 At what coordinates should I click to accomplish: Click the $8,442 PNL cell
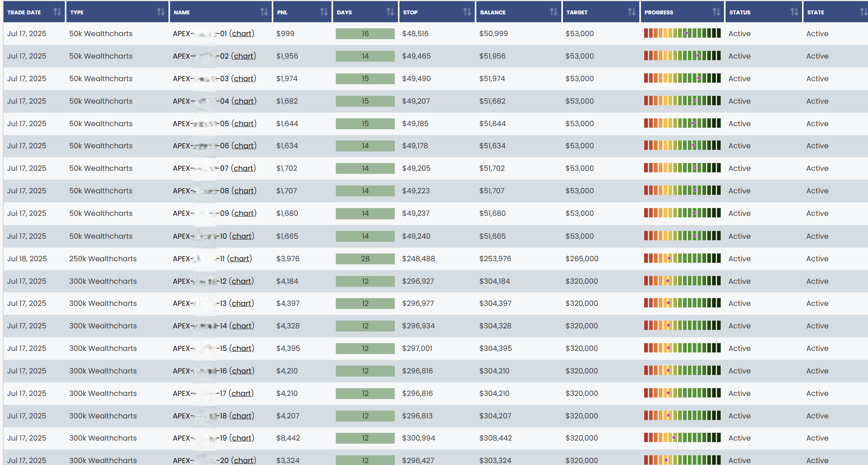pos(287,438)
